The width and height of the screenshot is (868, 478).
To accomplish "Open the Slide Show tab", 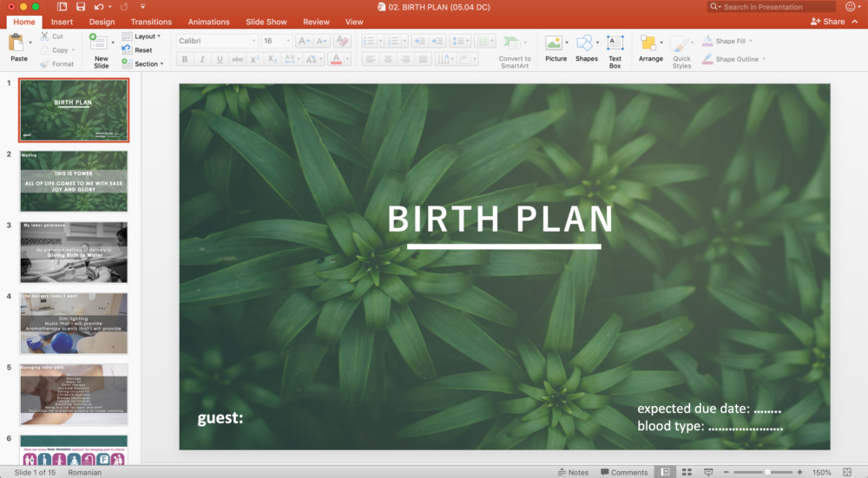I will (266, 22).
